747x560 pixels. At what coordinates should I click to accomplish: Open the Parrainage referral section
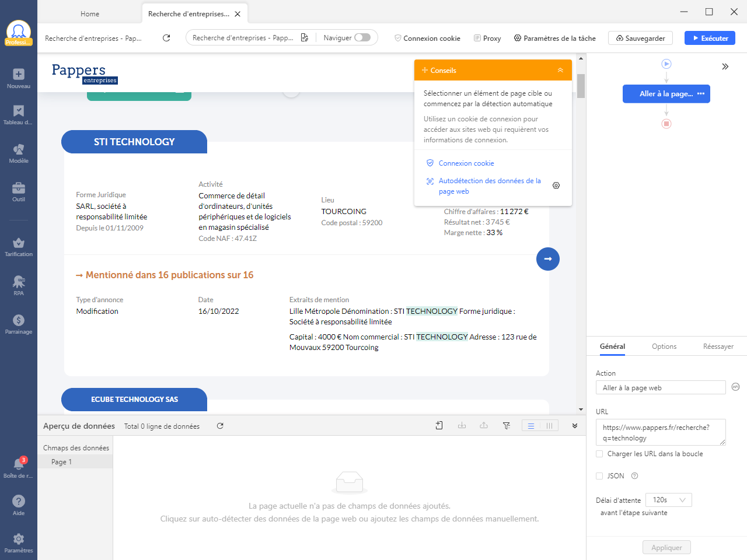coord(19,324)
